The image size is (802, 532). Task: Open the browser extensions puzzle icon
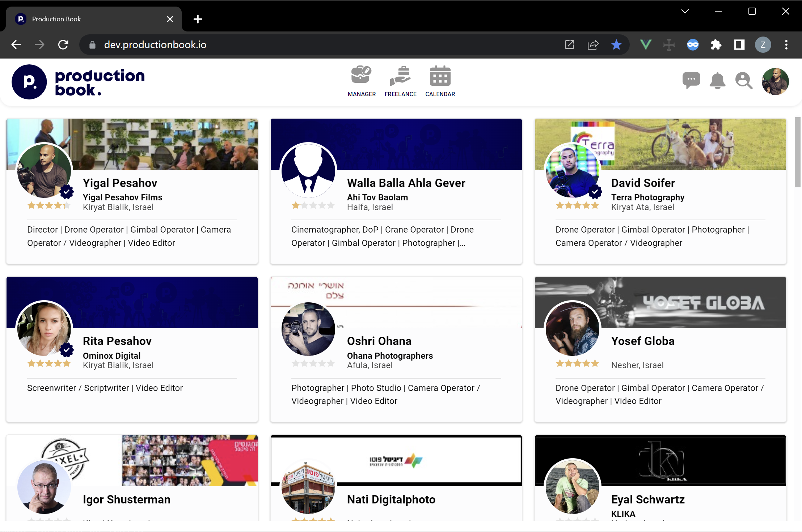point(716,45)
